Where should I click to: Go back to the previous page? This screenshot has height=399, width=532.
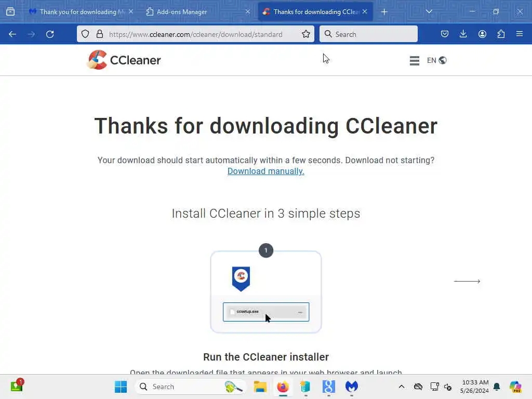pos(12,34)
